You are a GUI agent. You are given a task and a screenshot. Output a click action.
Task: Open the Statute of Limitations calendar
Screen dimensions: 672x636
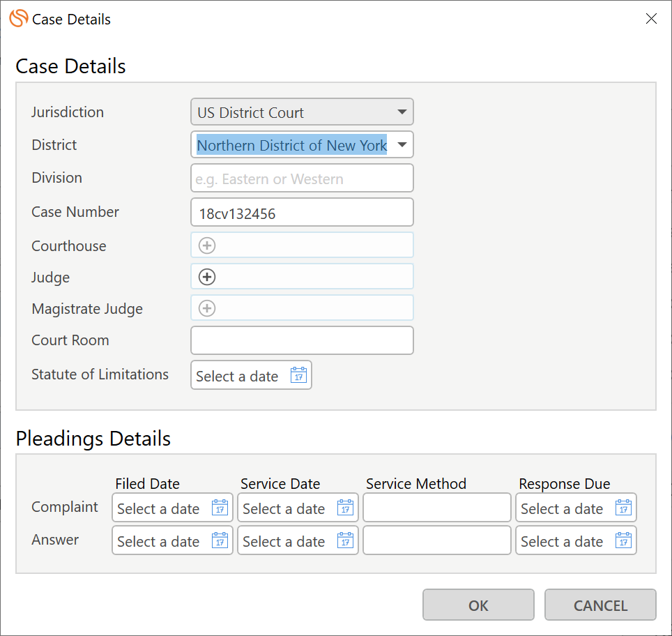pos(298,375)
